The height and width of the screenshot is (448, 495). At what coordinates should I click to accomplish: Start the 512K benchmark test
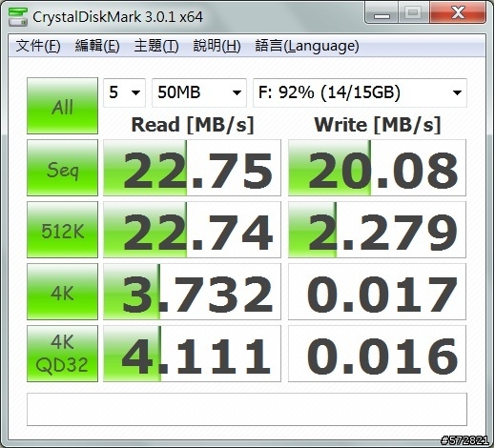click(x=62, y=230)
